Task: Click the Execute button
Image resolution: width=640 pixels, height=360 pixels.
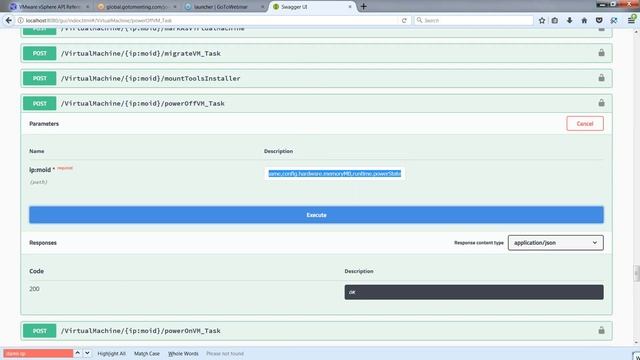Action: coord(316,215)
